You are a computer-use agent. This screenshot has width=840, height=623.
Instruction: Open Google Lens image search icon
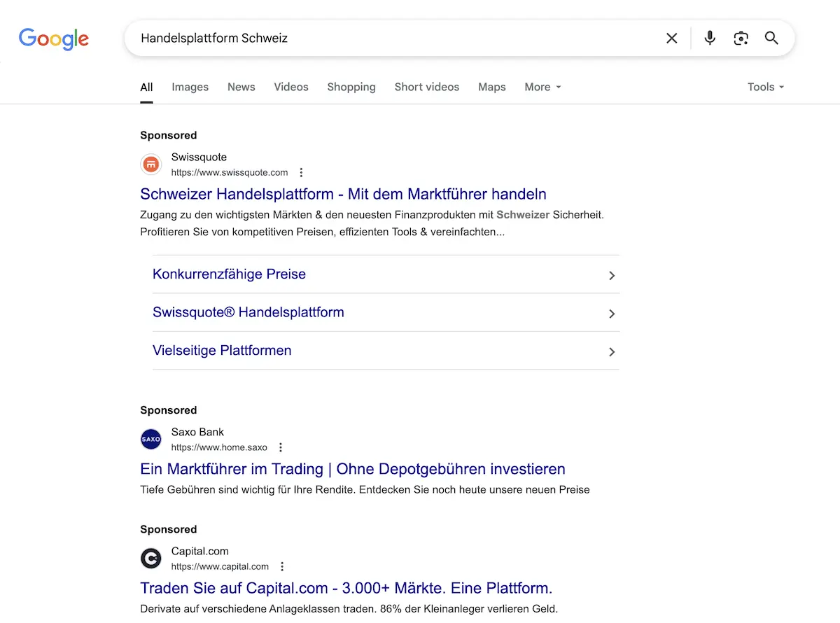click(x=741, y=38)
